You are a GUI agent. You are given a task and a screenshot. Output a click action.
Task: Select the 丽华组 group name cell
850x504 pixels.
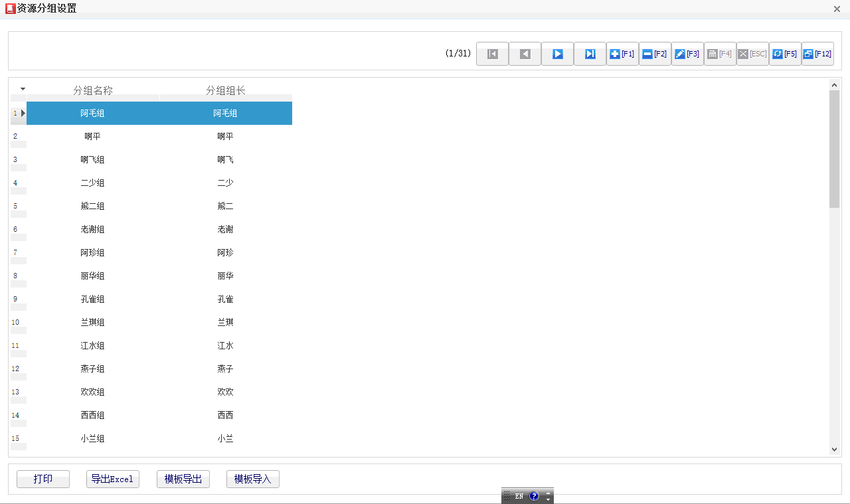click(93, 276)
